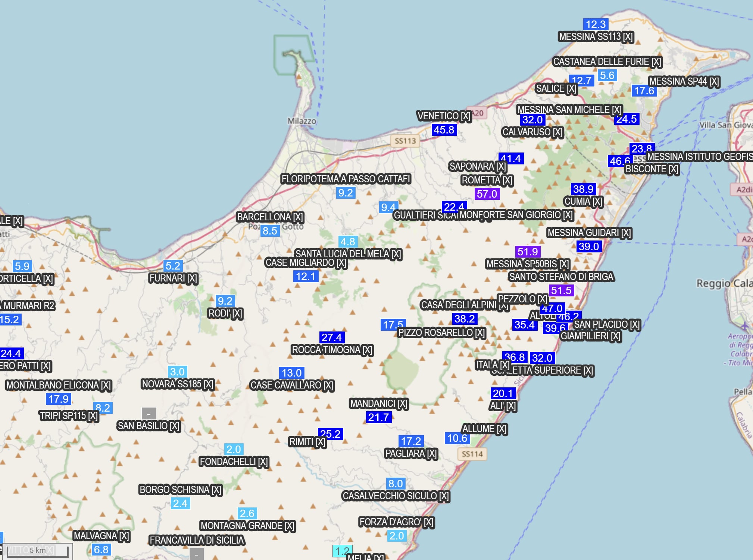Image resolution: width=753 pixels, height=560 pixels.
Task: Click the 12.3 marker above MESSINA SS113
Action: pyautogui.click(x=596, y=24)
